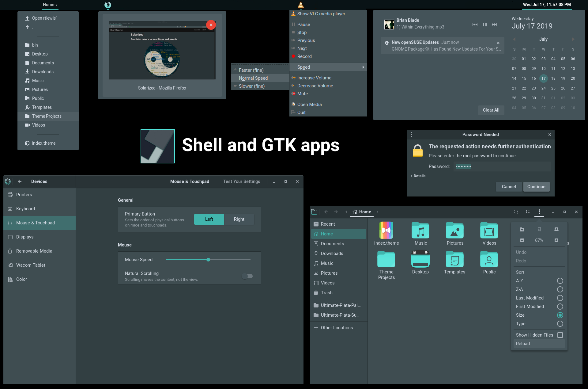The height and width of the screenshot is (389, 588).
Task: Select A-Z sort radio button
Action: pos(560,281)
